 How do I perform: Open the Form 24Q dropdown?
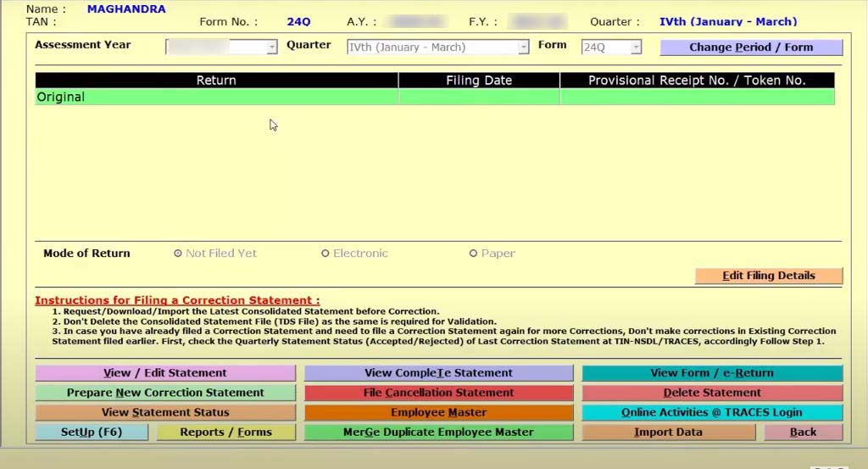coord(636,47)
